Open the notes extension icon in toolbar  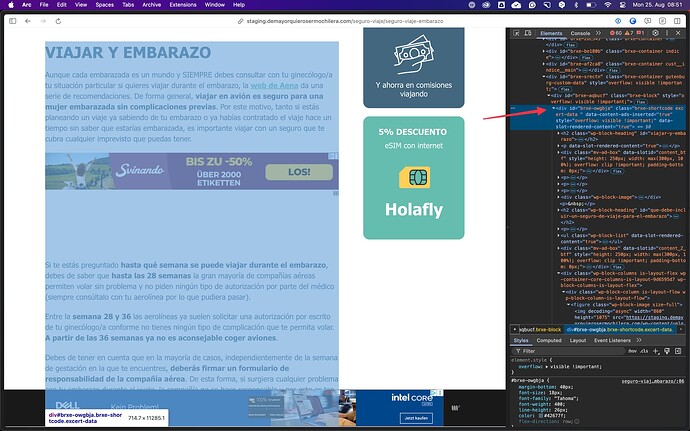click(x=662, y=21)
